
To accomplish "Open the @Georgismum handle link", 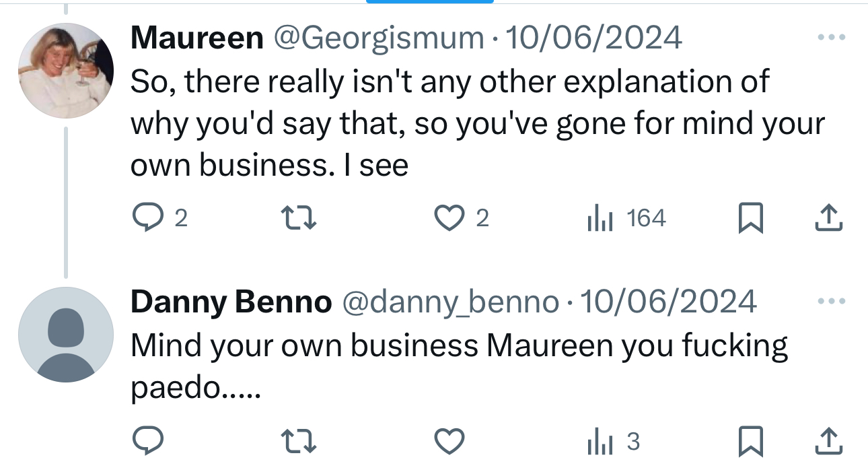I will point(377,38).
